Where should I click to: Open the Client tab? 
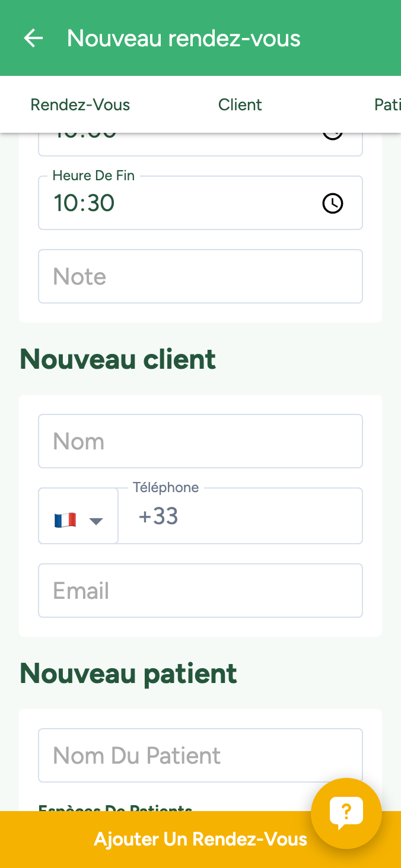click(240, 105)
